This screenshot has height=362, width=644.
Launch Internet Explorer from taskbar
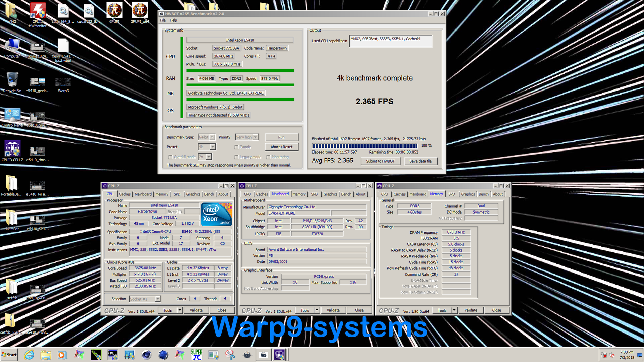29,355
